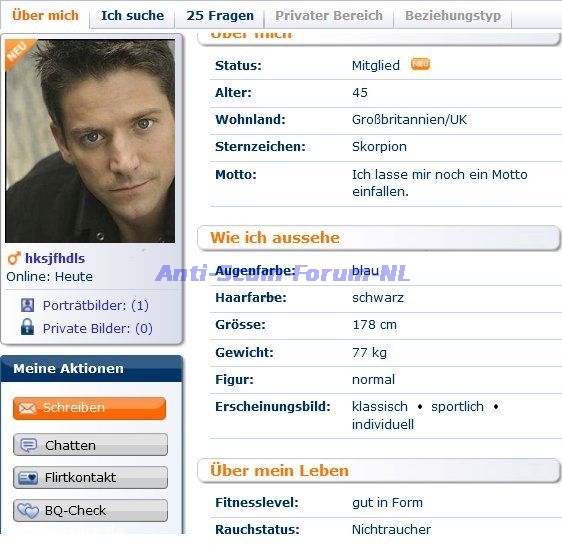
Task: Click the Schreiben button
Action: click(90, 408)
